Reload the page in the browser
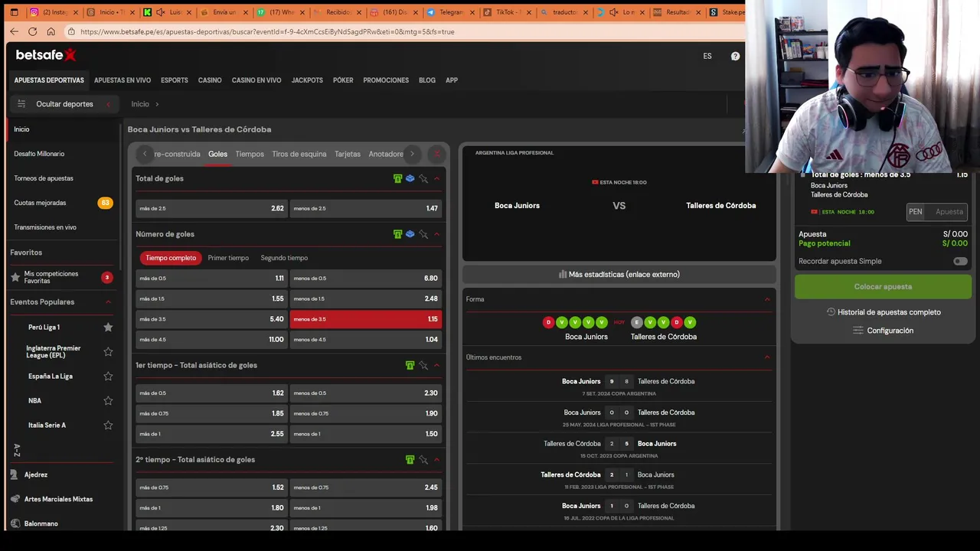The height and width of the screenshot is (551, 980). tap(32, 31)
